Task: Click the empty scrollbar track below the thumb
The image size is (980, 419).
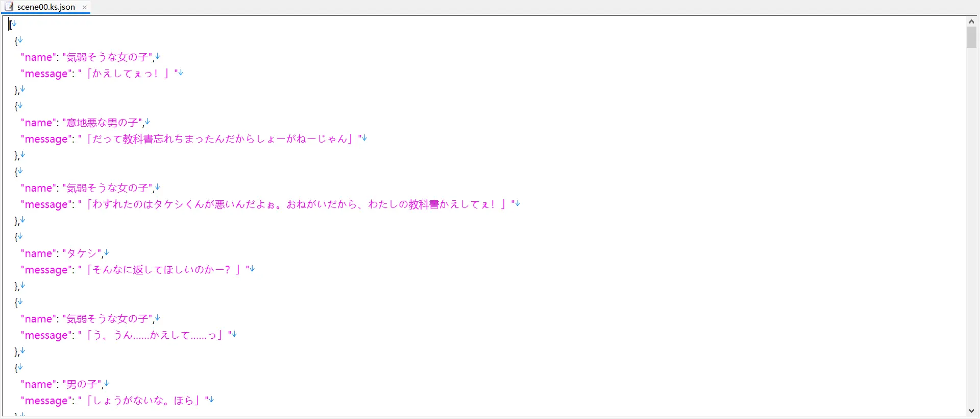Action: tap(971, 230)
